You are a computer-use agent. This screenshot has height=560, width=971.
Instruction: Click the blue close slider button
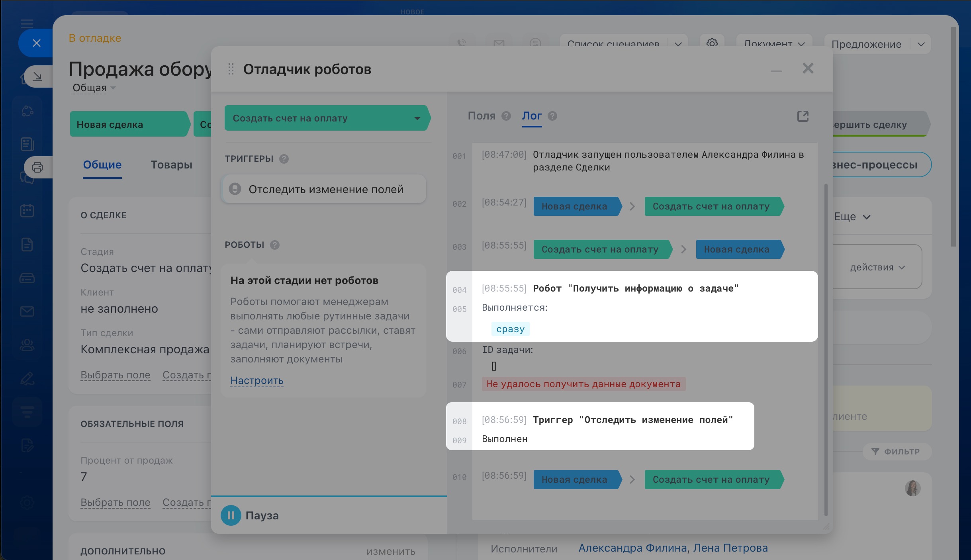(36, 43)
